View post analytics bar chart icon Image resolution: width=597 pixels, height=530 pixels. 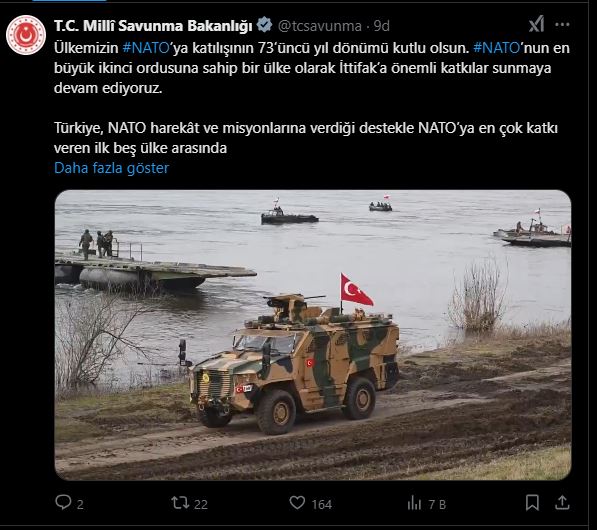(414, 503)
